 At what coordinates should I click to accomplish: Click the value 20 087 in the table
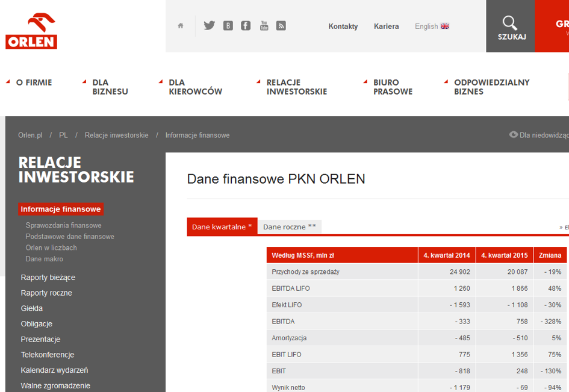click(x=517, y=272)
